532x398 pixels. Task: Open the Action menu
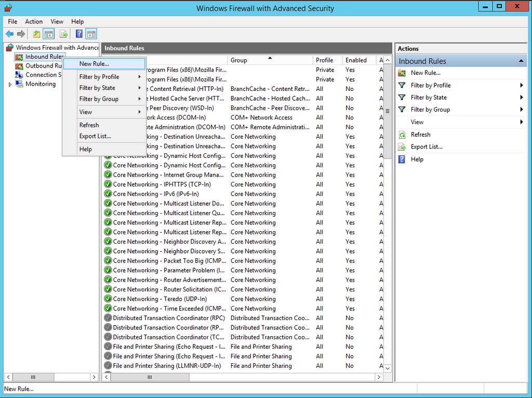coord(34,22)
